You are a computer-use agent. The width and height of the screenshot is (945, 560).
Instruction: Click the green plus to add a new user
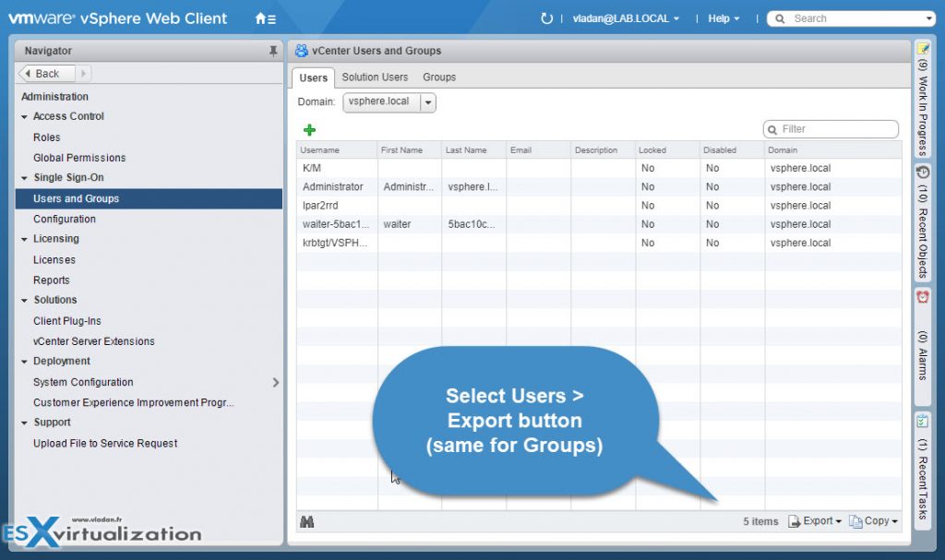point(309,129)
